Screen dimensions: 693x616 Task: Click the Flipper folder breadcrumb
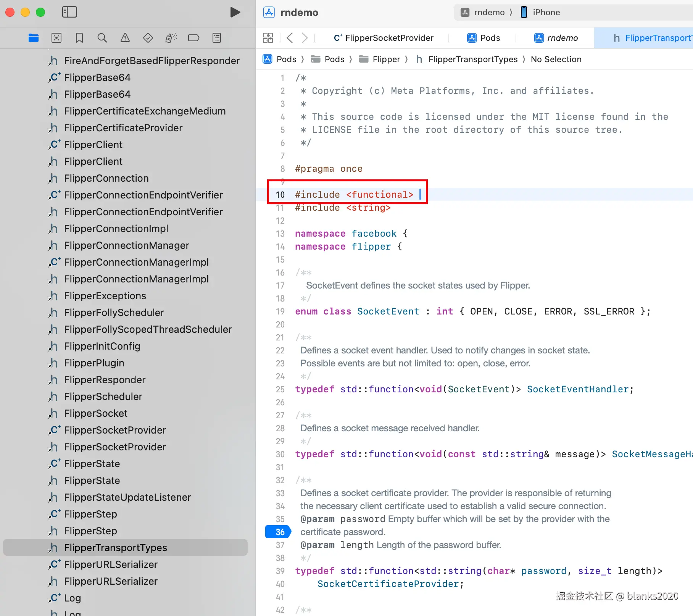(380, 59)
